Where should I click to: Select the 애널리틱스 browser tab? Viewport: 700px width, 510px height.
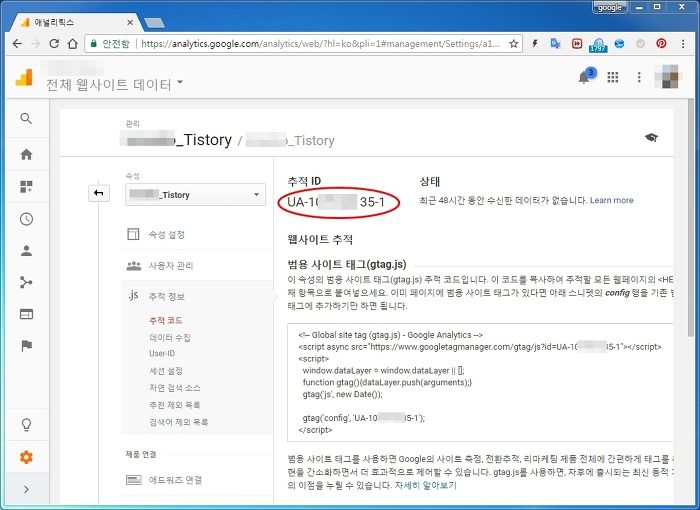[76, 22]
